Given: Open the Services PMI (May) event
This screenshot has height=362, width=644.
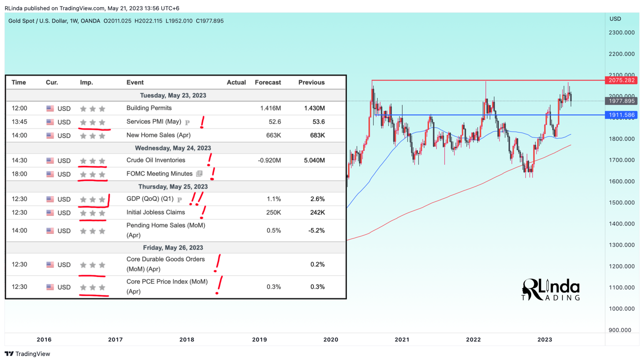Looking at the screenshot, I should pyautogui.click(x=154, y=122).
